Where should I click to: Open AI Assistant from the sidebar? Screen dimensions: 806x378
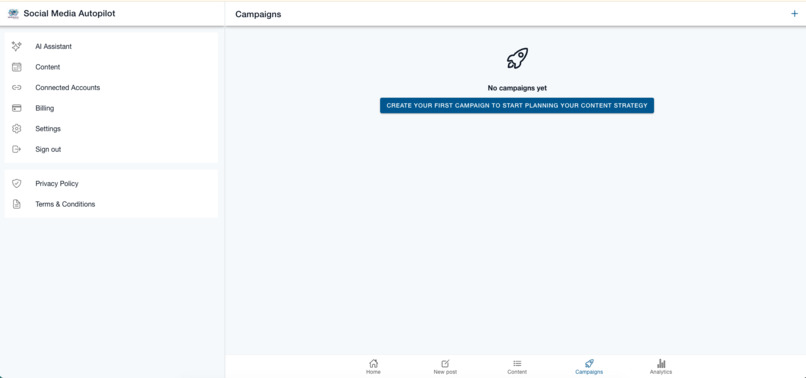point(111,46)
